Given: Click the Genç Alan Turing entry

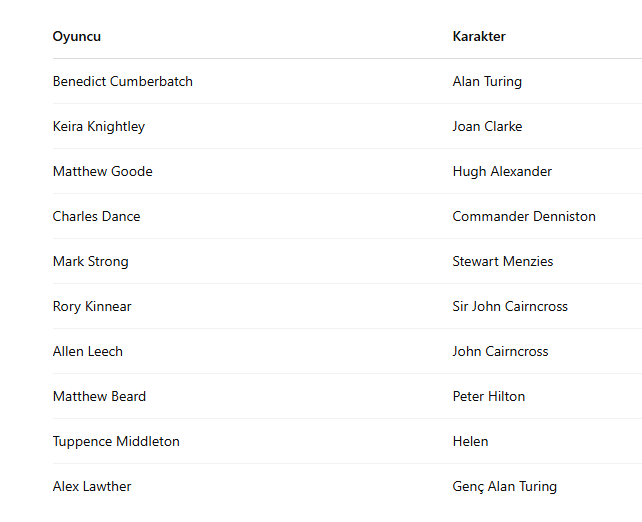Looking at the screenshot, I should (x=505, y=487).
